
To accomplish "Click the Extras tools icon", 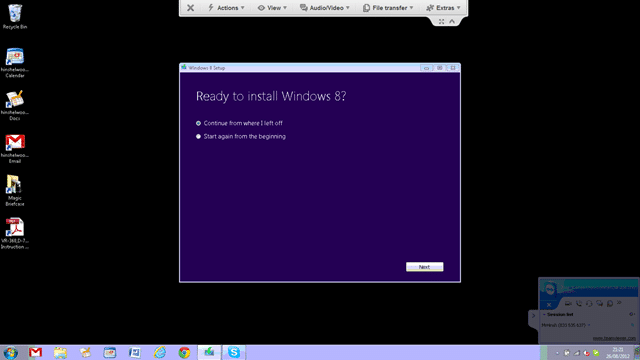I will point(430,8).
